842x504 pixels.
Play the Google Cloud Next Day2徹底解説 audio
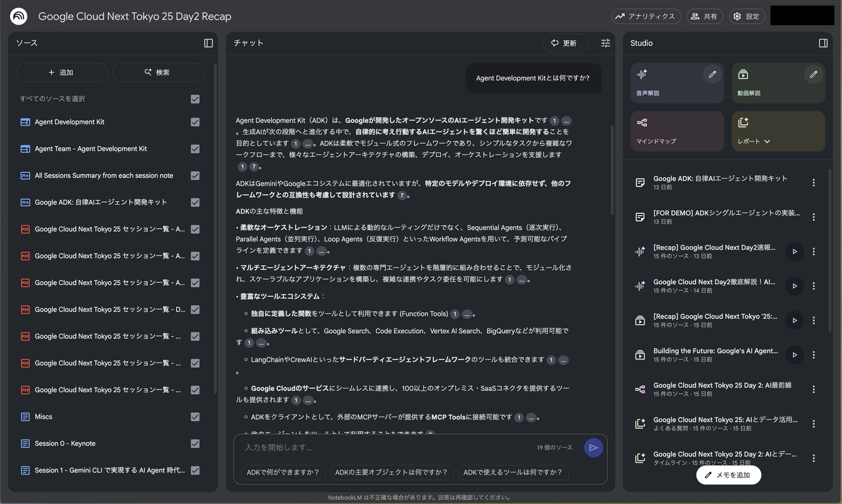(x=795, y=286)
